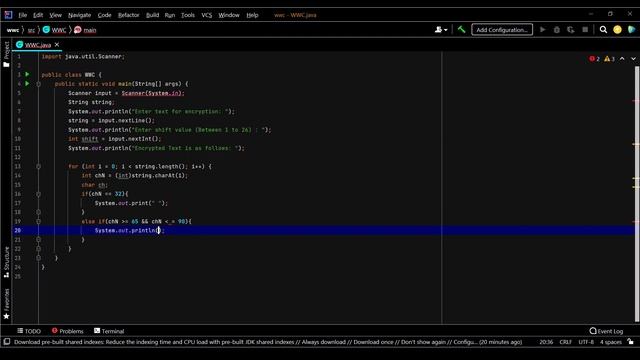The height and width of the screenshot is (360, 640).
Task: Click the red errors indicator in editor
Action: tap(594, 59)
